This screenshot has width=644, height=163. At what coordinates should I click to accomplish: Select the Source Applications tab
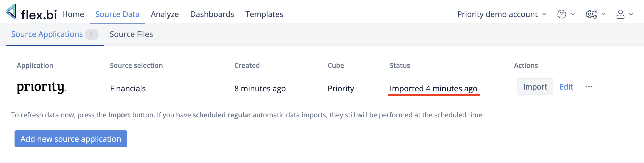(x=47, y=34)
